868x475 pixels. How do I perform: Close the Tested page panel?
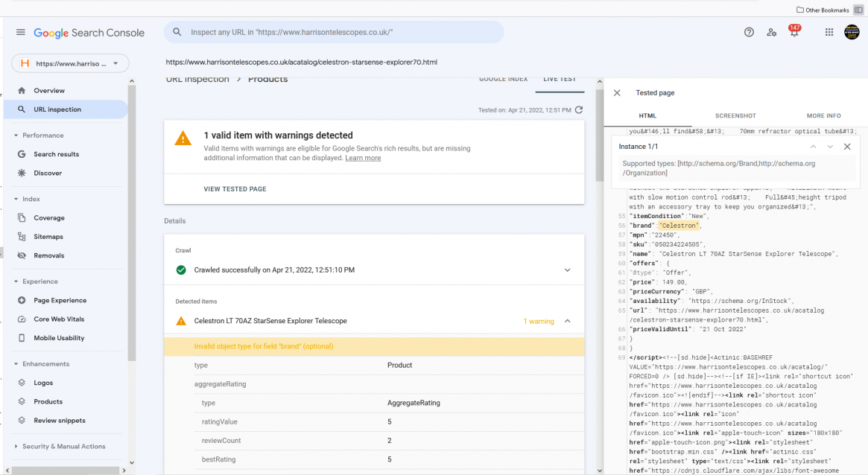point(617,93)
